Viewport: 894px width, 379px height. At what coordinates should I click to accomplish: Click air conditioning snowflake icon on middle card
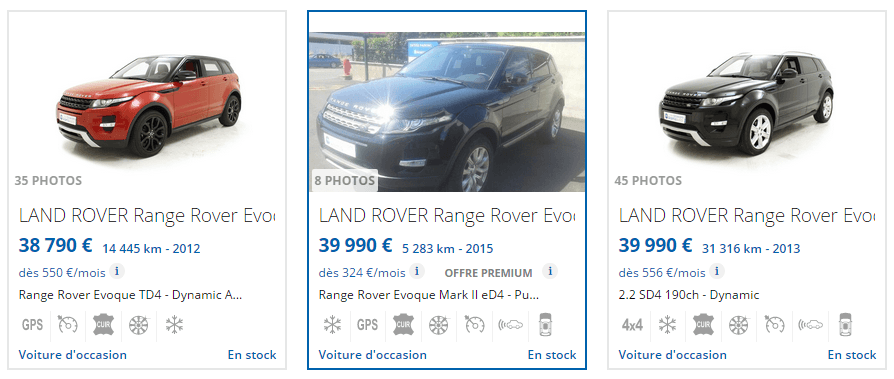[x=332, y=325]
